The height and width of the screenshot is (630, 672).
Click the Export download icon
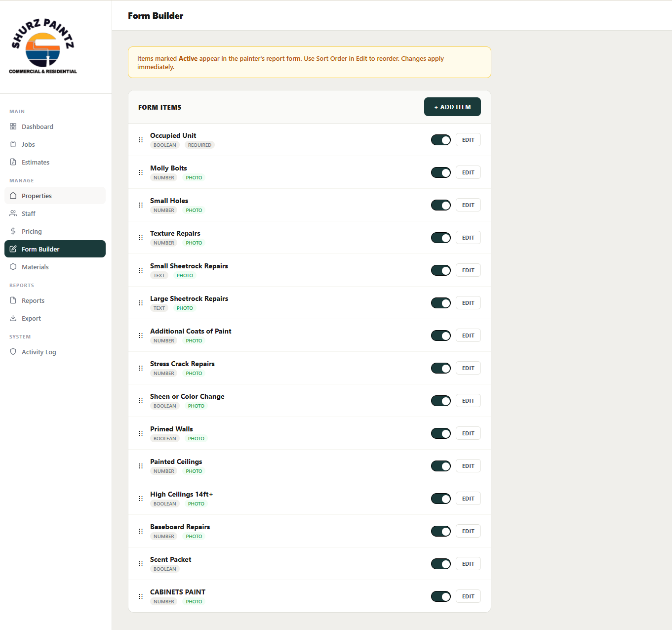(x=13, y=318)
